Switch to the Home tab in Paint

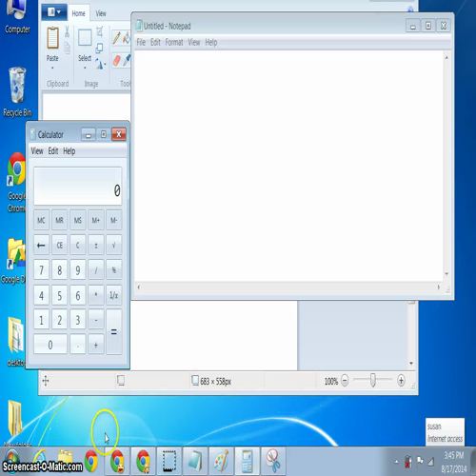coord(78,13)
